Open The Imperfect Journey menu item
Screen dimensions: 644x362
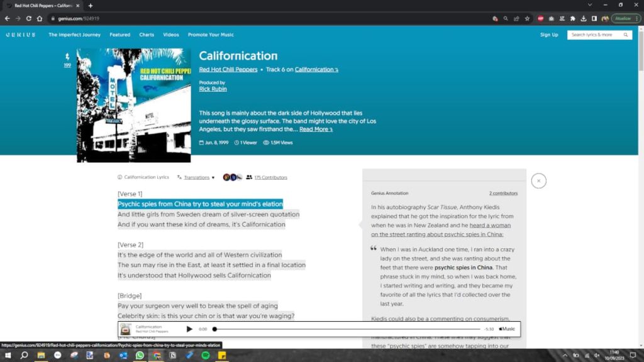pyautogui.click(x=74, y=35)
